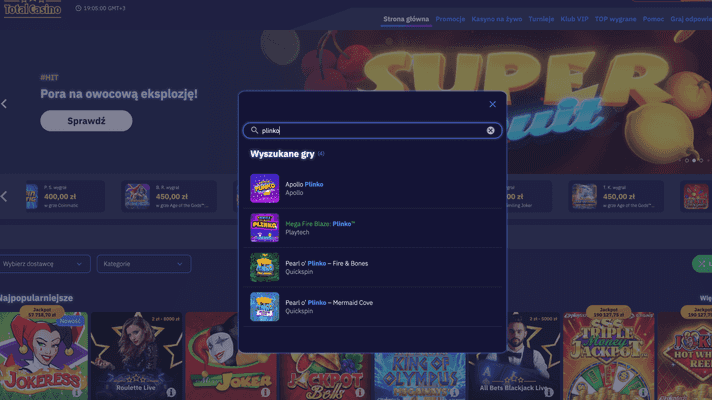Open Pearl o' Plinko Fire & Bones thumbnail
Viewport: 712px width, 400px height.
pyautogui.click(x=265, y=267)
